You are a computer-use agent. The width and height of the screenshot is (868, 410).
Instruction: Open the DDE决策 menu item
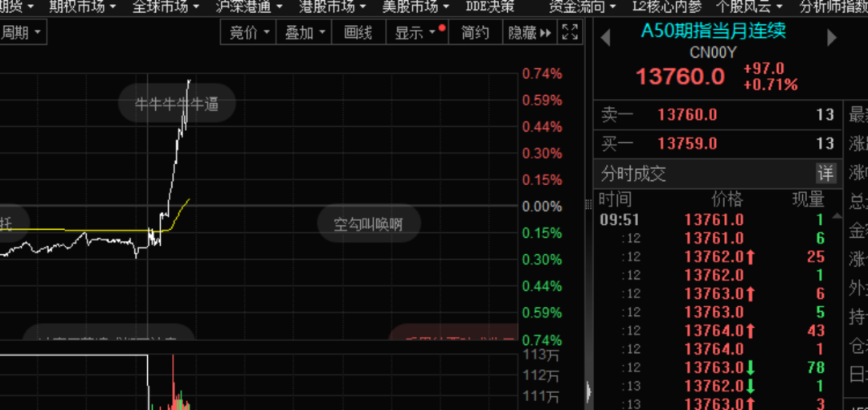pyautogui.click(x=489, y=6)
